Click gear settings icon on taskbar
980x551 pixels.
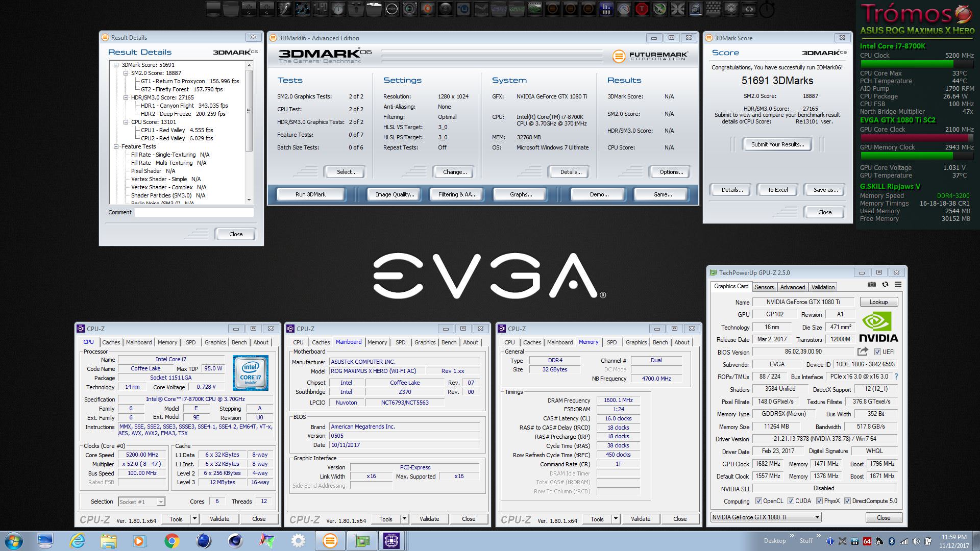[x=298, y=541]
